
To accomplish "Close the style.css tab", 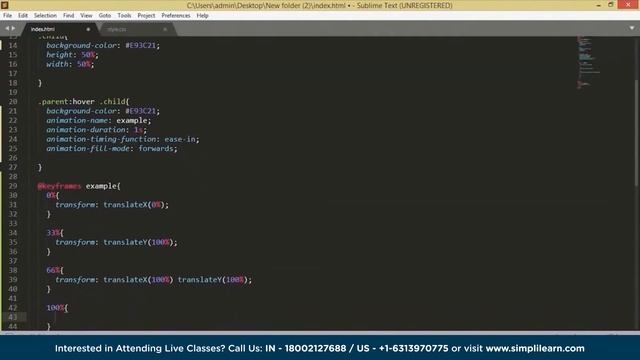I will 165,29.
